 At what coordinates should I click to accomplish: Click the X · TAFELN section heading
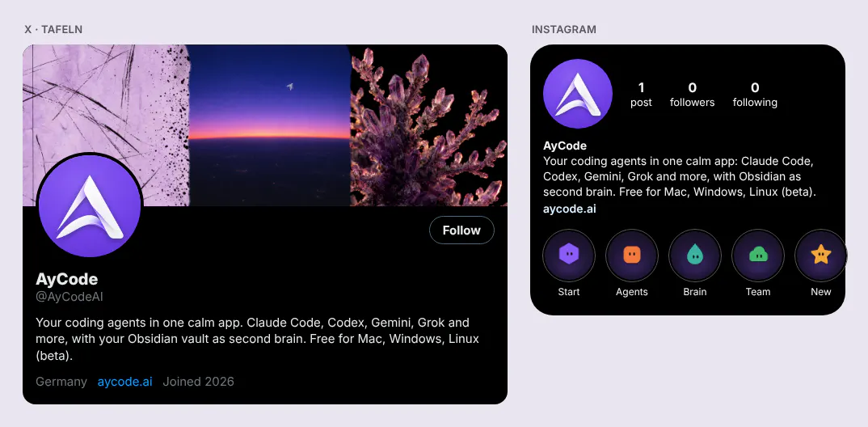53,29
